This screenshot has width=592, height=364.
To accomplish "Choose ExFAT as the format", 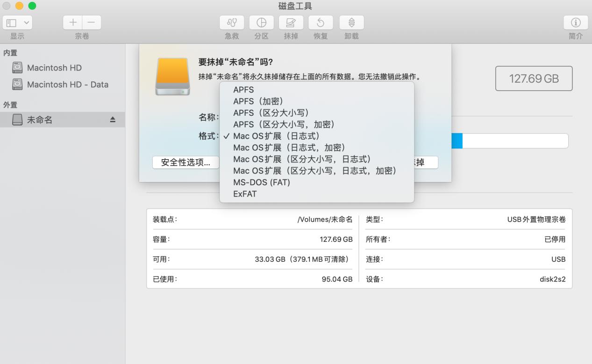I will tap(245, 194).
